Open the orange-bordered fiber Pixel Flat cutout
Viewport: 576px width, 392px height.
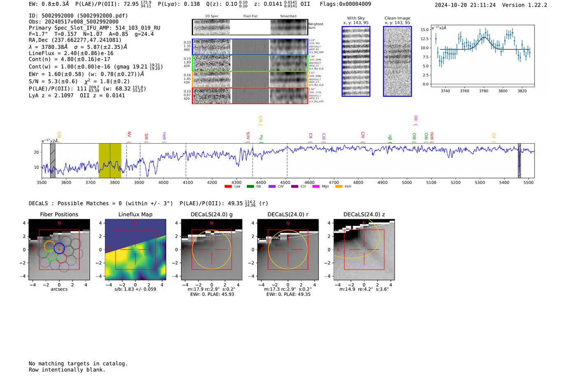pos(250,79)
